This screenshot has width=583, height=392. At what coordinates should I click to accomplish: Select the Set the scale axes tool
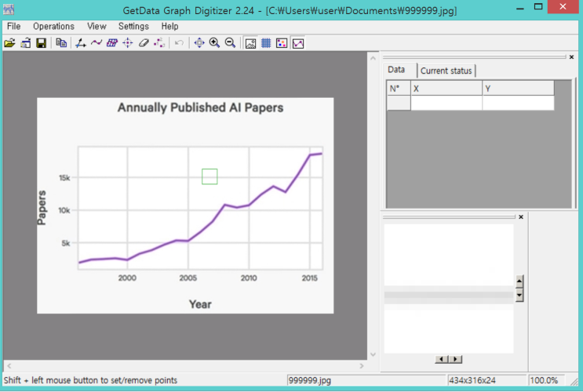tap(80, 43)
